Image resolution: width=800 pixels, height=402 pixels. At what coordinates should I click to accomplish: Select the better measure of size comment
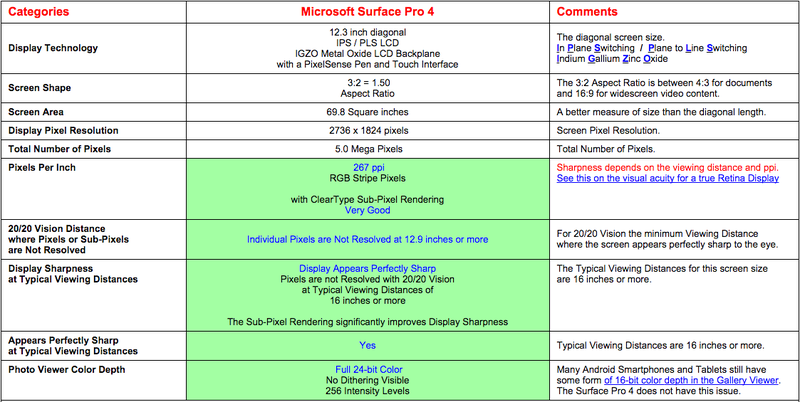[x=661, y=112]
